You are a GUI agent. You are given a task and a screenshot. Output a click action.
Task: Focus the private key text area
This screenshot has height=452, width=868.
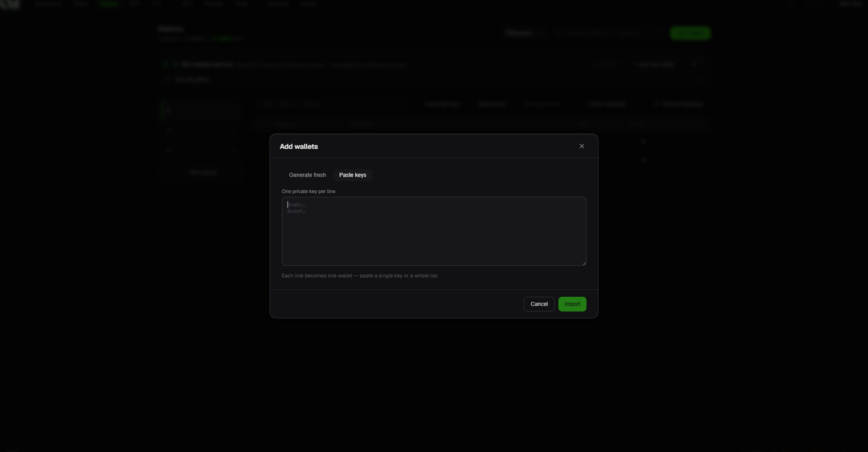pos(434,231)
